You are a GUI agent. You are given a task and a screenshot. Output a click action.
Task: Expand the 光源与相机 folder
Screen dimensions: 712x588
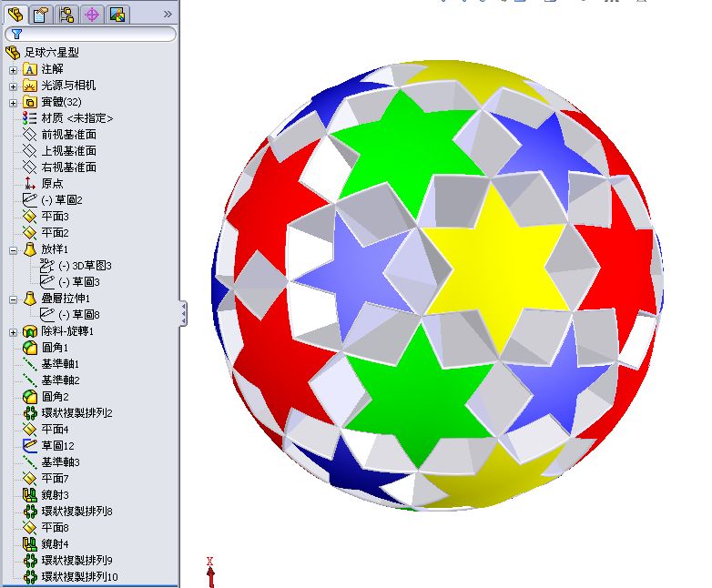coord(13,86)
